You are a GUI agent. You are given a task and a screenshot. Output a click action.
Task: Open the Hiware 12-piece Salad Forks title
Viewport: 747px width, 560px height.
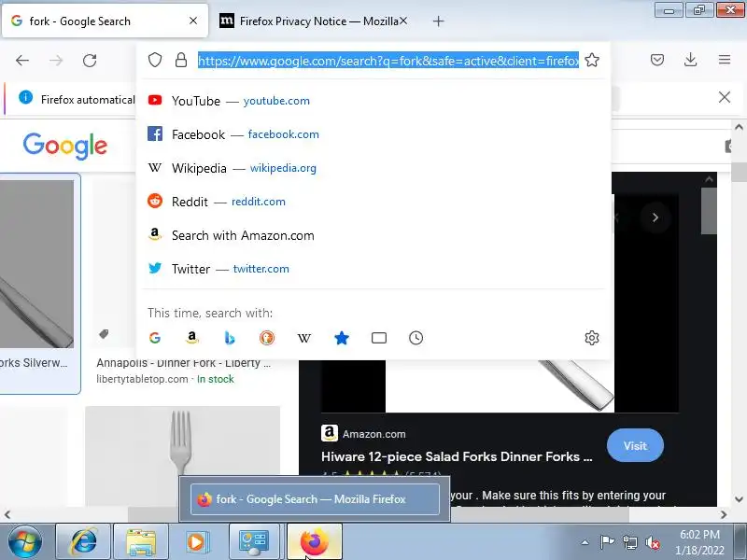click(x=457, y=456)
